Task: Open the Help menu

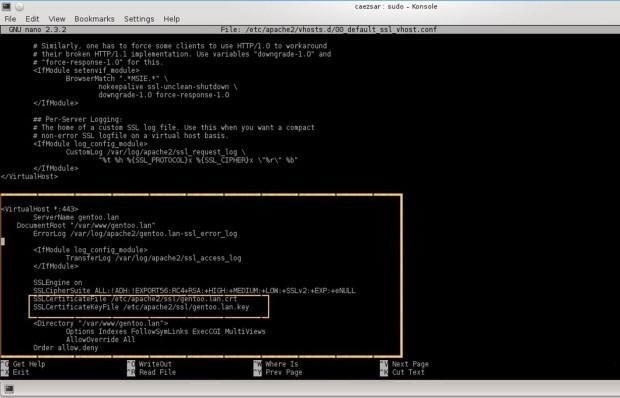Action: click(x=172, y=19)
